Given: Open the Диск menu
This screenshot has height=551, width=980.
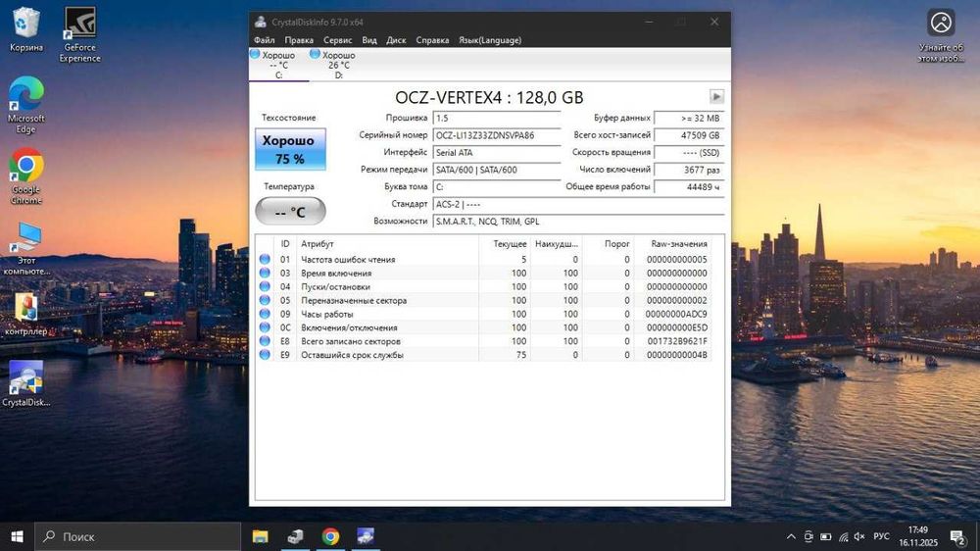Looking at the screenshot, I should click(396, 40).
